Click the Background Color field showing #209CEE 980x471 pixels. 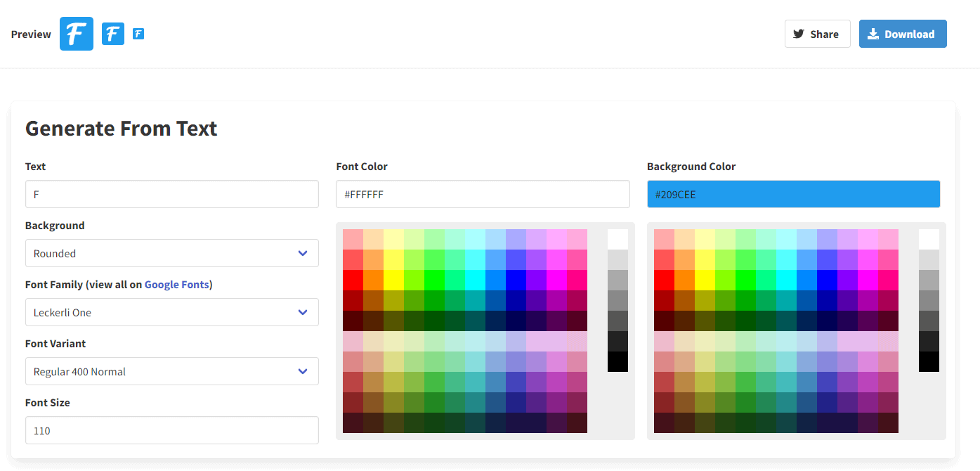coord(793,194)
